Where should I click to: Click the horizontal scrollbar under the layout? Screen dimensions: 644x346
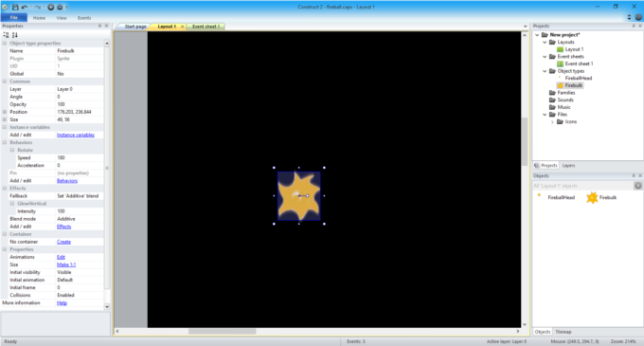pos(223,331)
